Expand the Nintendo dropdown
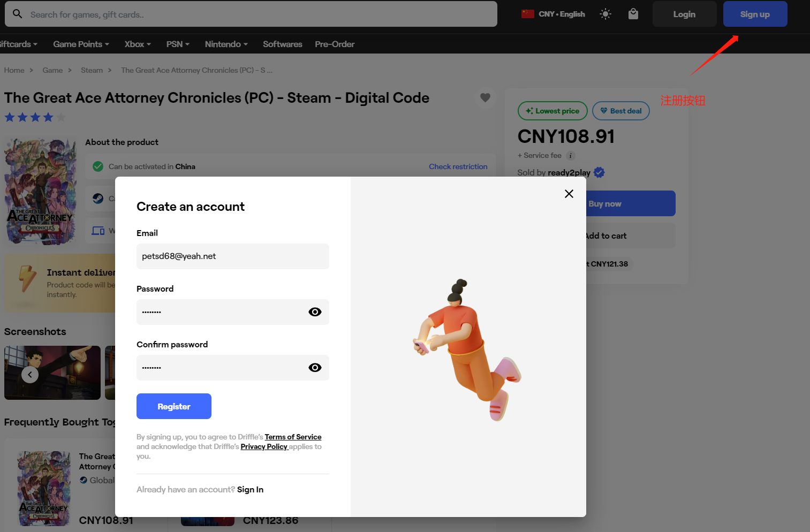This screenshot has height=532, width=810. click(226, 44)
